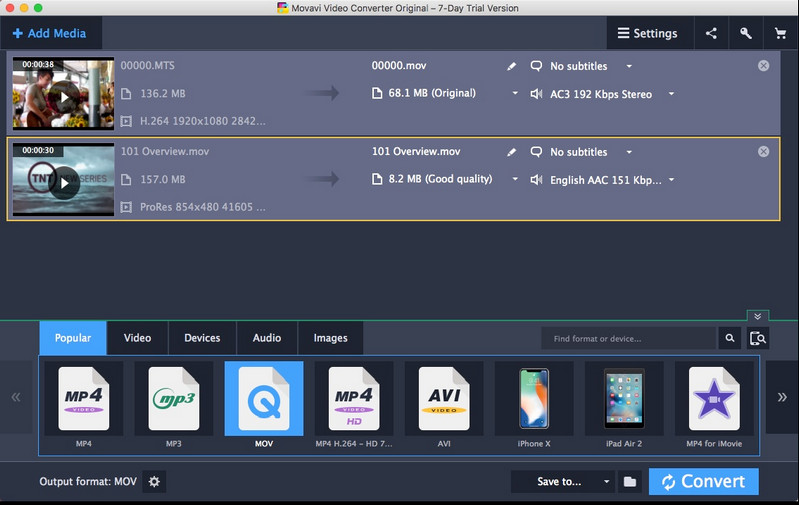
Task: Collapse the format panel with double chevron
Action: pos(758,316)
